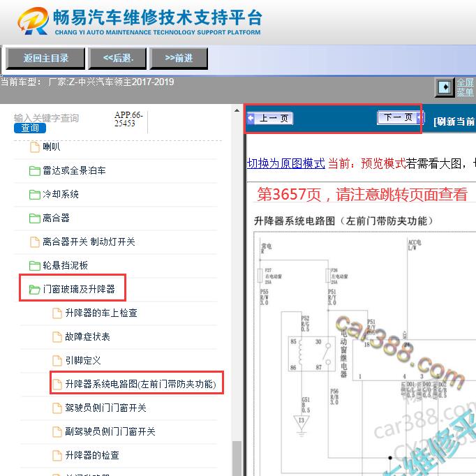Focus the 输入关键字查询 search field

pos(46,118)
